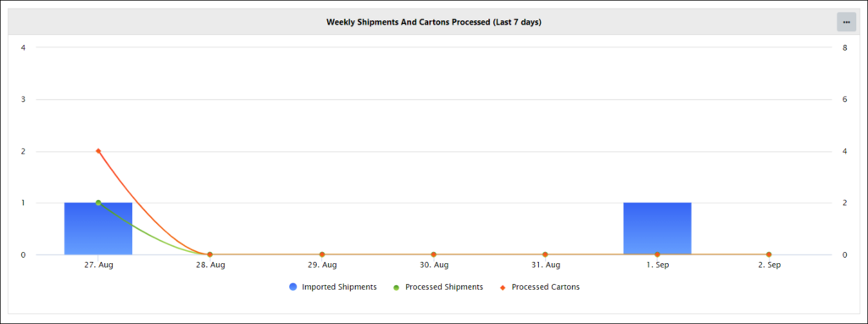Click the blue Imported Shipments legend circle

(x=292, y=287)
